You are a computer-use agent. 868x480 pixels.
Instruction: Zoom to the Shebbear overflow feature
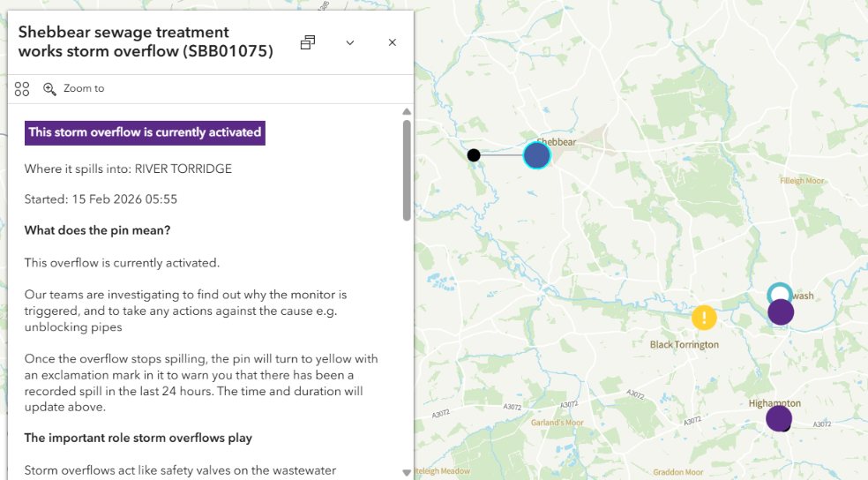[74, 88]
